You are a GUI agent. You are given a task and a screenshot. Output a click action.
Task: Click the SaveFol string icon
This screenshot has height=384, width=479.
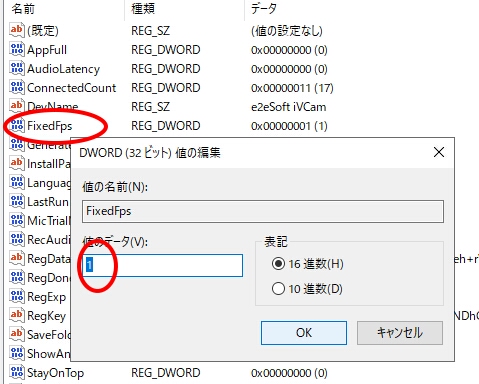click(17, 334)
